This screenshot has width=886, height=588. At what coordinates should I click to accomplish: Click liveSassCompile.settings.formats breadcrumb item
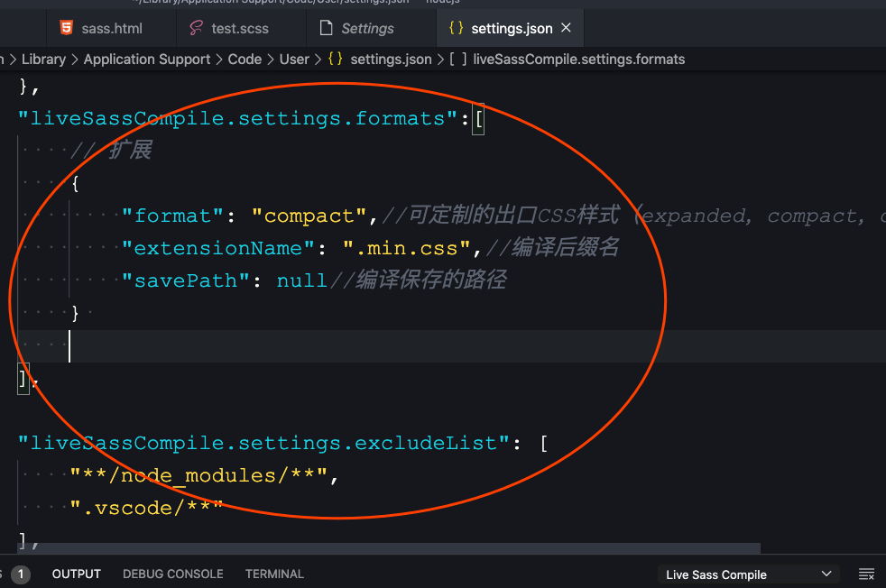click(578, 60)
